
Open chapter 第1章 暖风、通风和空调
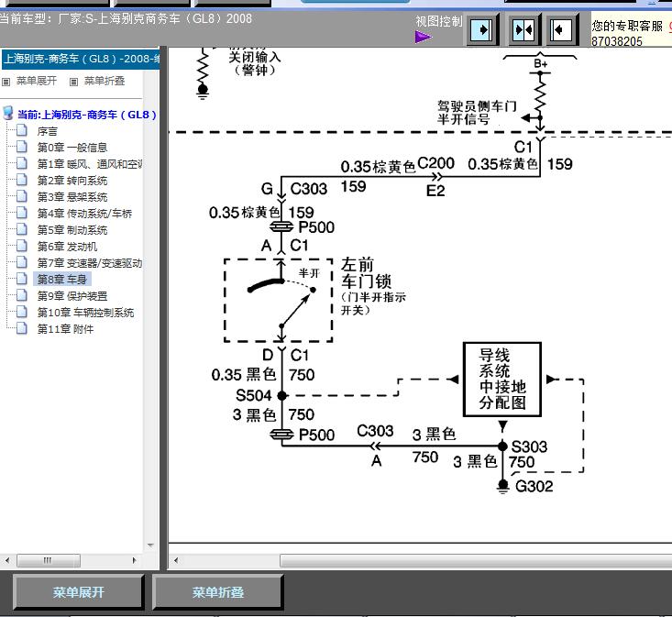[x=90, y=164]
